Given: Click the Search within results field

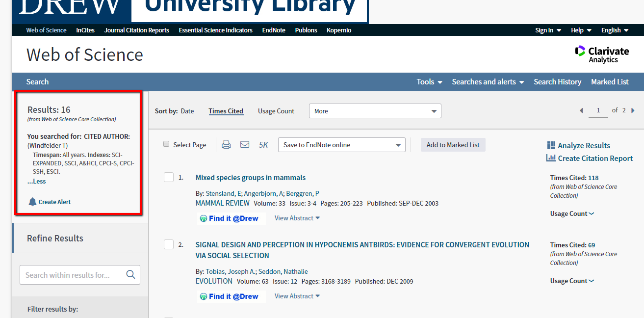Looking at the screenshot, I should pos(80,275).
